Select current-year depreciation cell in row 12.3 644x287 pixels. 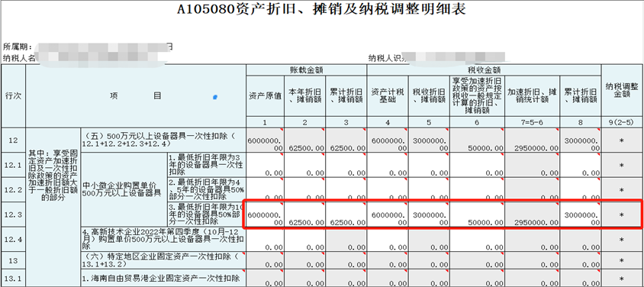point(304,214)
